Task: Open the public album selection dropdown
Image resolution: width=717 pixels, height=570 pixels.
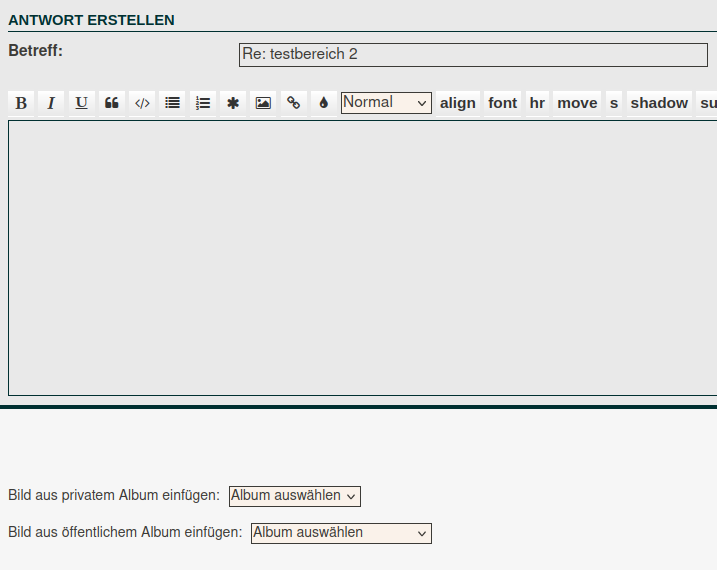Action: (x=341, y=533)
